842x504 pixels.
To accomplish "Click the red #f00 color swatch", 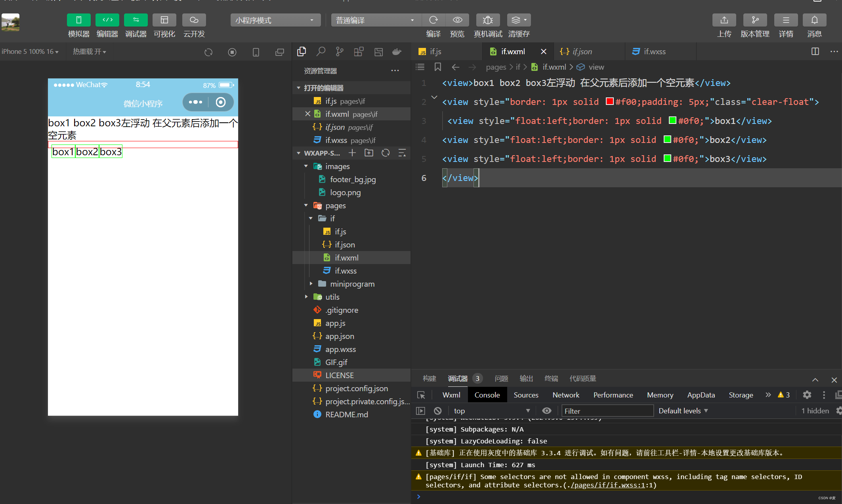I will (609, 102).
